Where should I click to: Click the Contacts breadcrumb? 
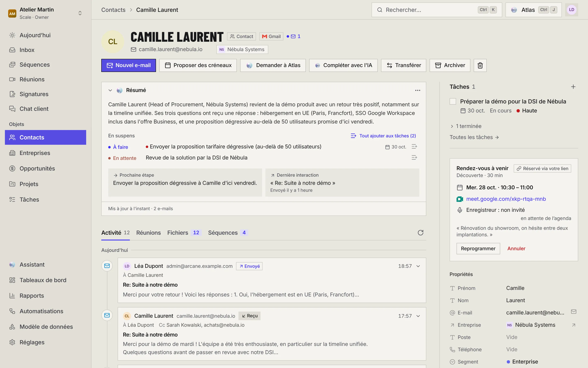113,10
